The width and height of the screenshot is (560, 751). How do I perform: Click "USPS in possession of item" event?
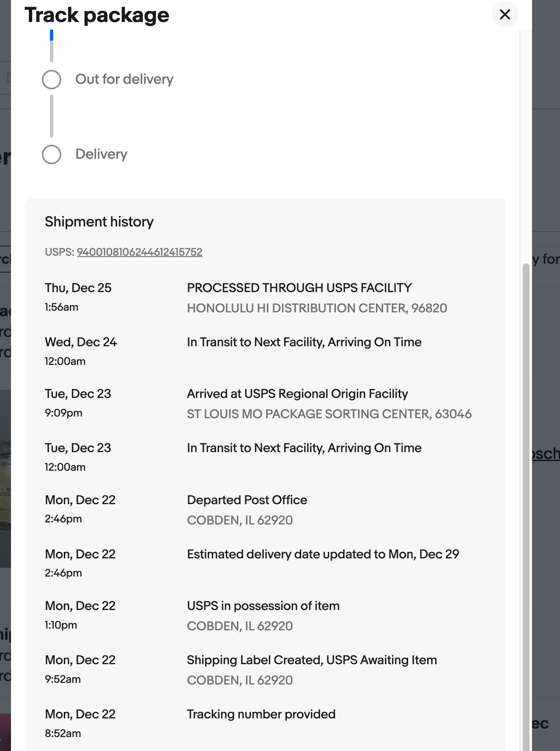pos(263,606)
